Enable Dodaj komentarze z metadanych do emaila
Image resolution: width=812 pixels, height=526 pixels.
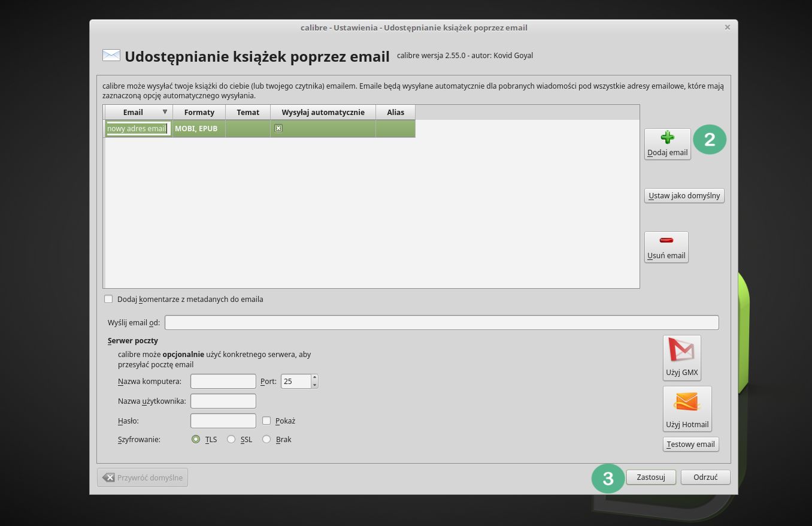pyautogui.click(x=108, y=299)
